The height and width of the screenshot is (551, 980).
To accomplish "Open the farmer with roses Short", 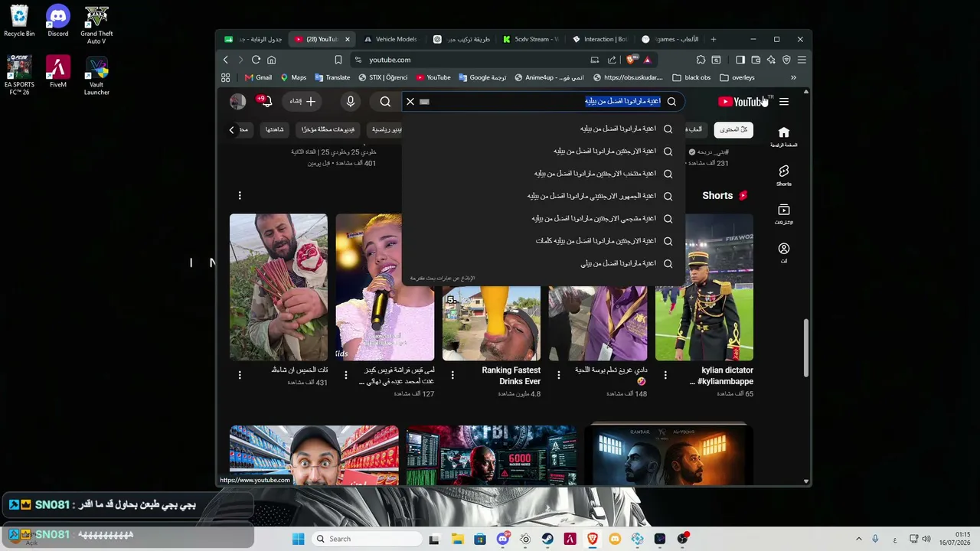I will pyautogui.click(x=279, y=287).
